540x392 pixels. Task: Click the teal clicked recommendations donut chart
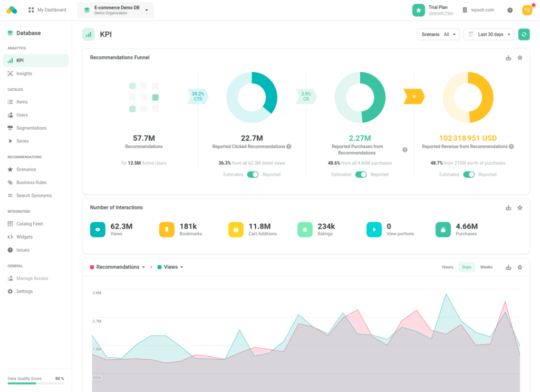[252, 97]
